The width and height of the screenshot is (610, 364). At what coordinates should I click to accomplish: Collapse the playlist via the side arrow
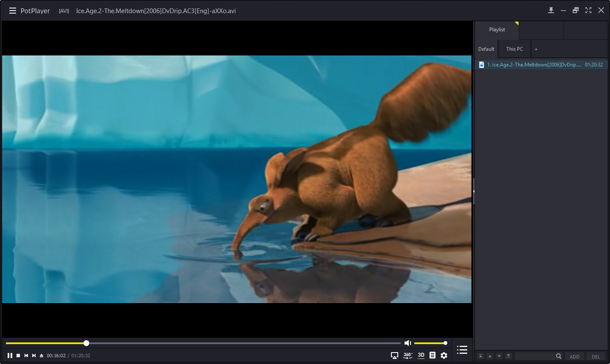pyautogui.click(x=473, y=191)
